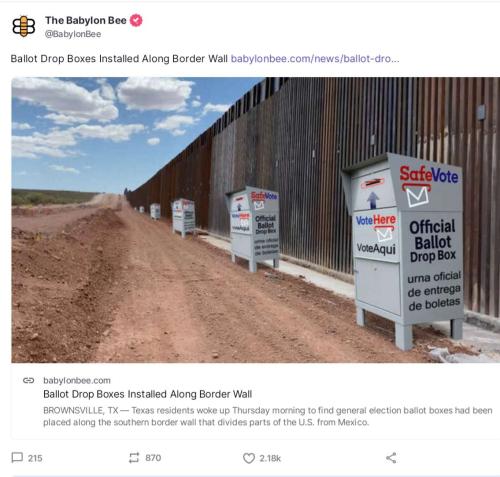Image resolution: width=500 pixels, height=477 pixels.
Task: Click the post text about Ballot Drop Boxes
Action: click(119, 59)
